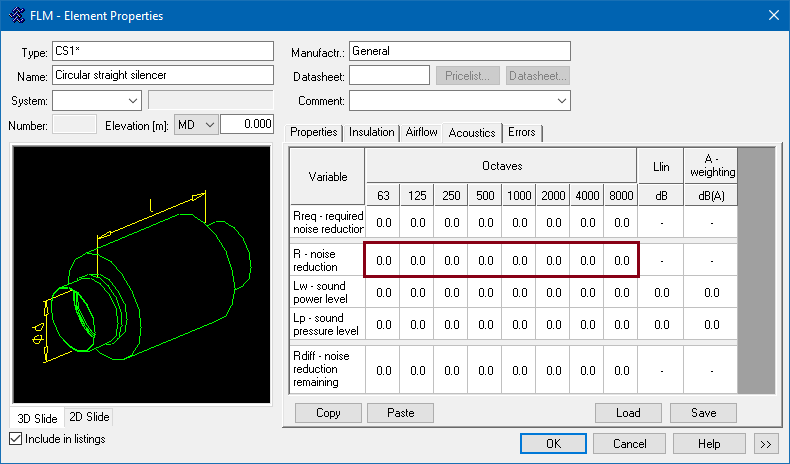
Task: Select the Acoustics tab
Action: 472,133
